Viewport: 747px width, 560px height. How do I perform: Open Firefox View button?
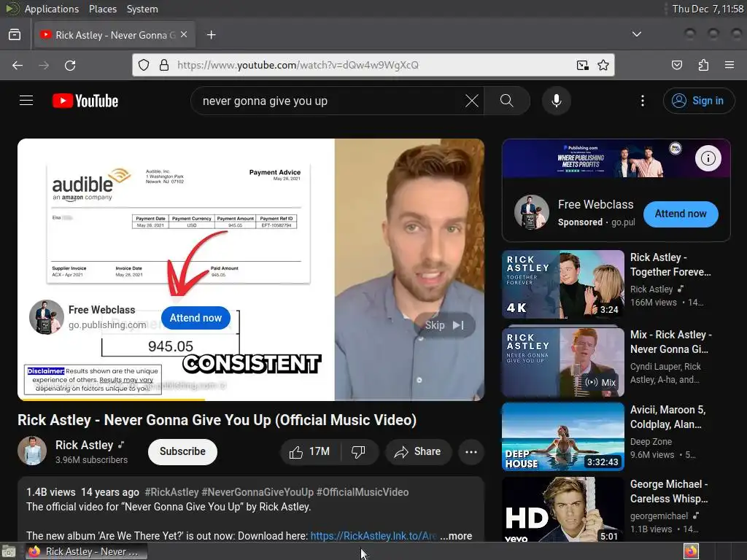click(15, 35)
